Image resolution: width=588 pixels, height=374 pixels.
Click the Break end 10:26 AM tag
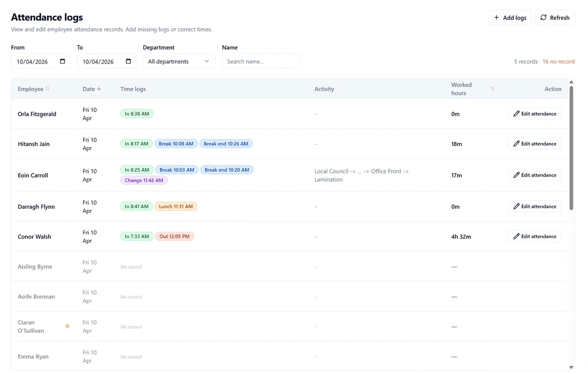(226, 143)
